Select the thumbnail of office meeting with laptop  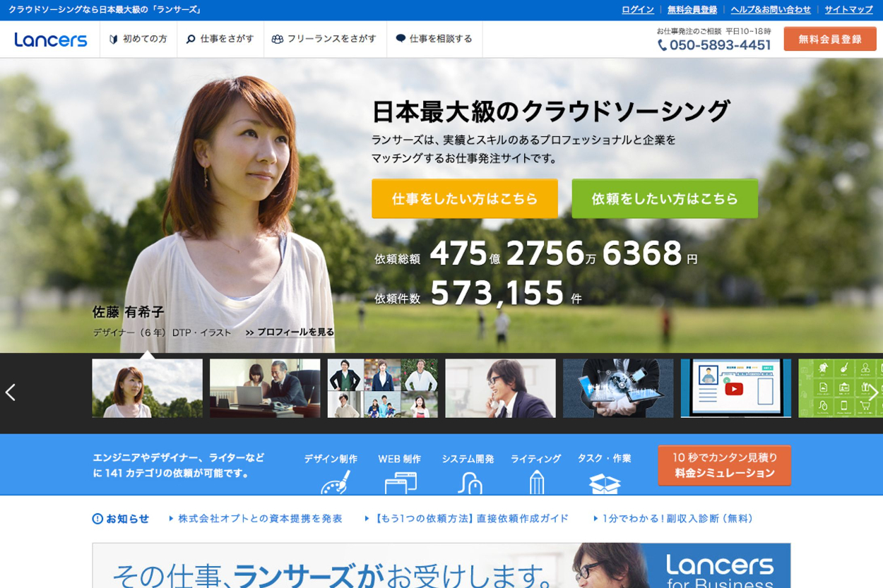point(265,388)
